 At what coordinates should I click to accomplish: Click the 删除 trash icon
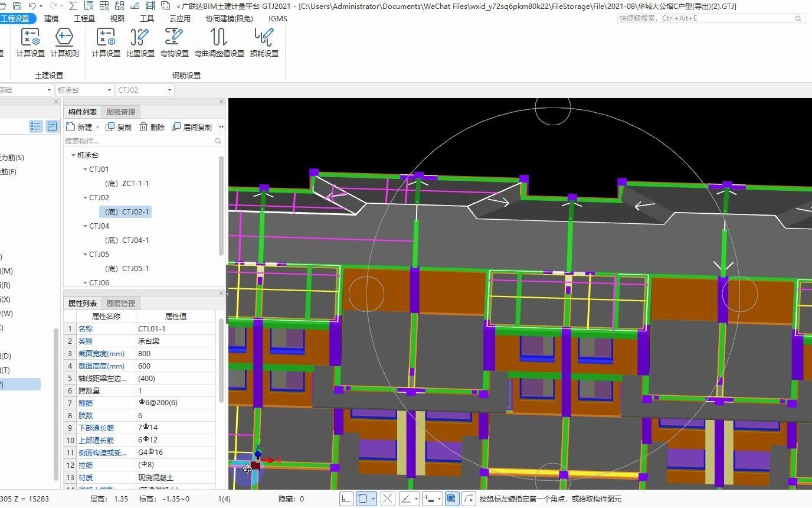pyautogui.click(x=143, y=127)
